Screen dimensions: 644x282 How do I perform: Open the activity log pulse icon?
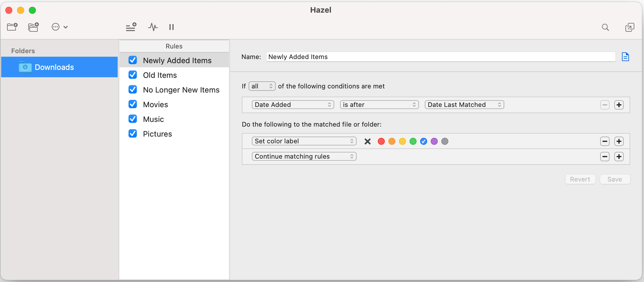pos(153,27)
